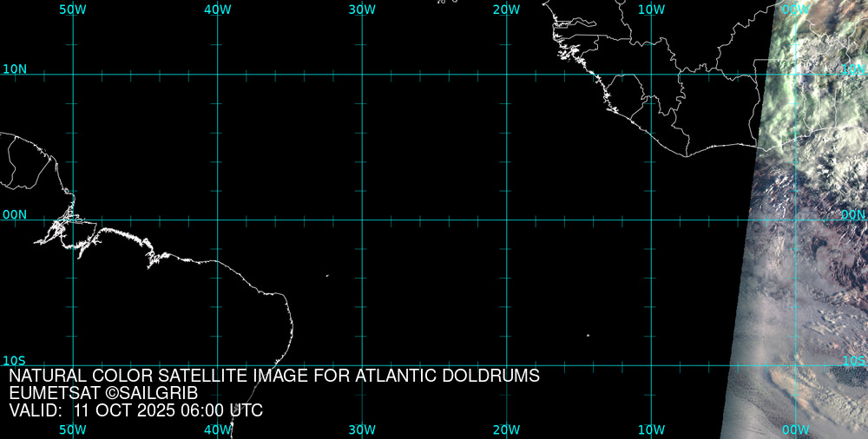Click the 10N and 40W gridline intersection

pos(217,75)
